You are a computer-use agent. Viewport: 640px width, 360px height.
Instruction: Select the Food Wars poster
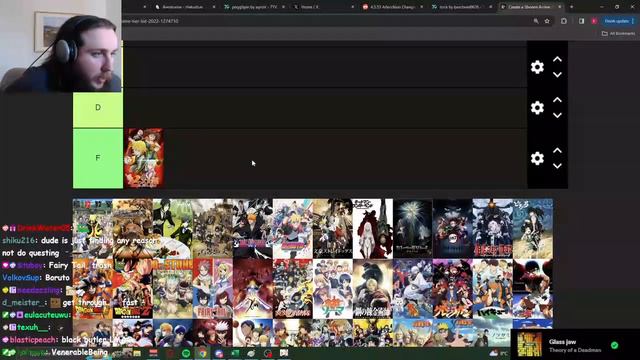[x=333, y=289]
